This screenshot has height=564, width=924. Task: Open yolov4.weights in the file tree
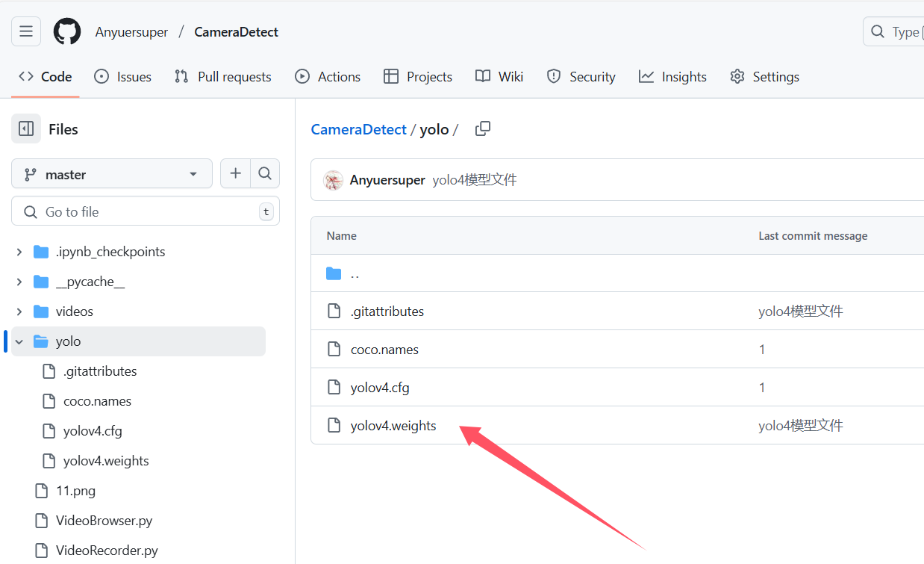click(x=106, y=461)
